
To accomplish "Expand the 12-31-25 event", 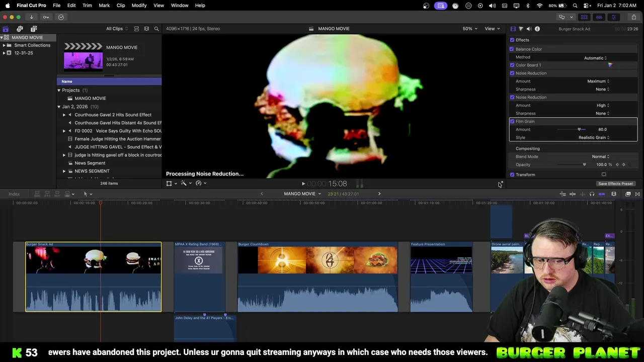I will pos(4,53).
